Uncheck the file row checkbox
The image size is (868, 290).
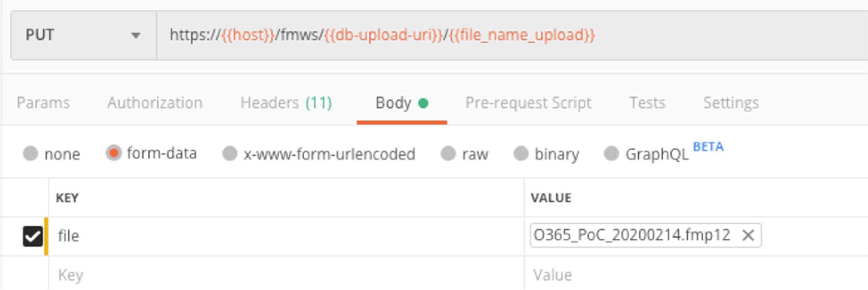(x=33, y=236)
